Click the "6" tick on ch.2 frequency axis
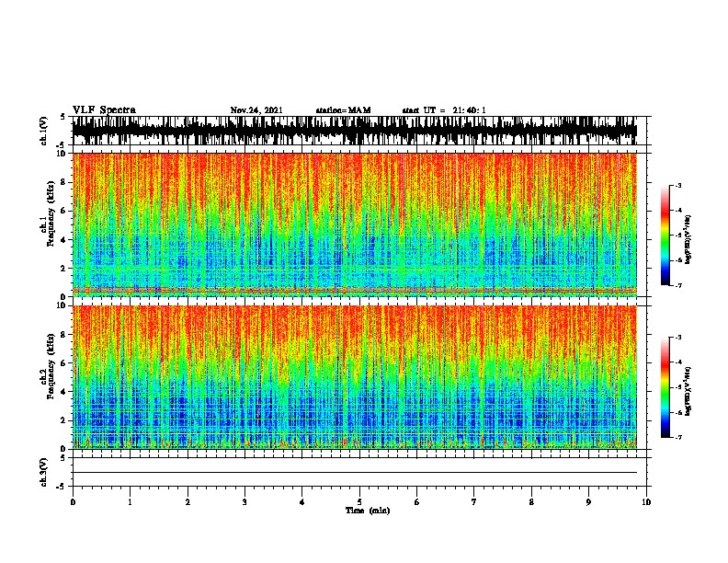The width and height of the screenshot is (728, 563). [64, 362]
